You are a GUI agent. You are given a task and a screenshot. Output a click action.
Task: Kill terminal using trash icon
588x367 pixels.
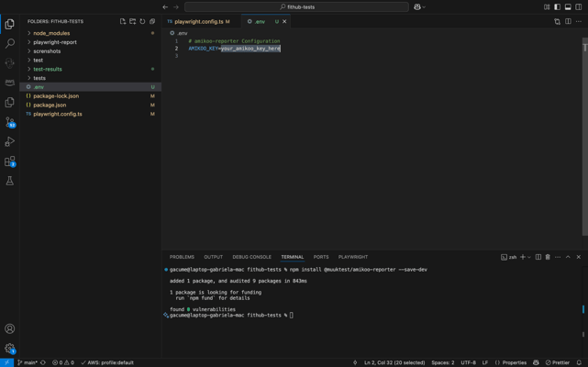548,257
